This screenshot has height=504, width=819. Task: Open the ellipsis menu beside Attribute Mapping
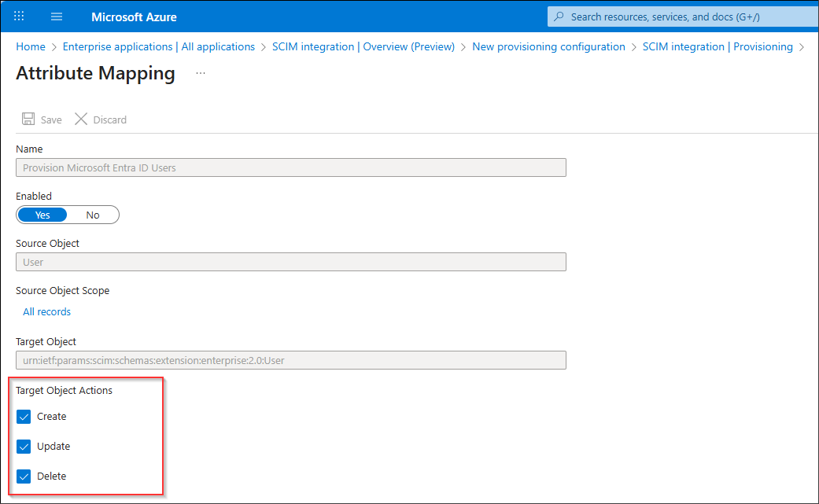tap(201, 74)
